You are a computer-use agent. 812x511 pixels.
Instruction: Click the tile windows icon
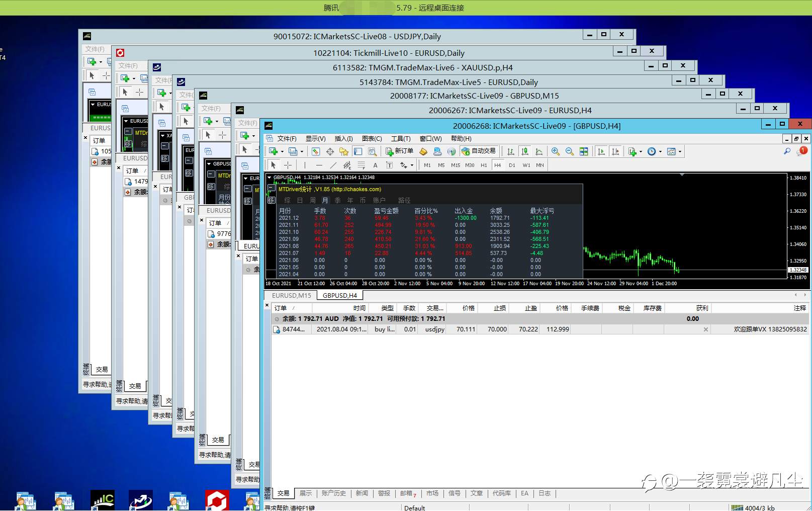(x=584, y=151)
